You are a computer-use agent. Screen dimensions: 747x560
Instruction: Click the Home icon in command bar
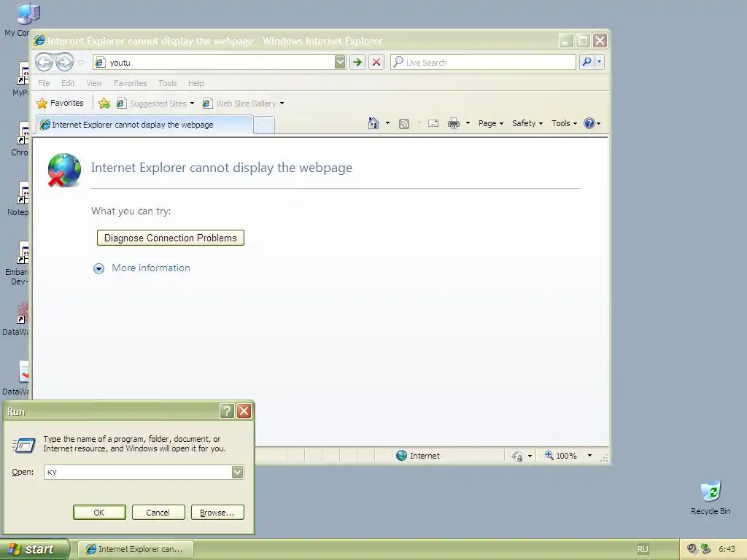[x=373, y=123]
